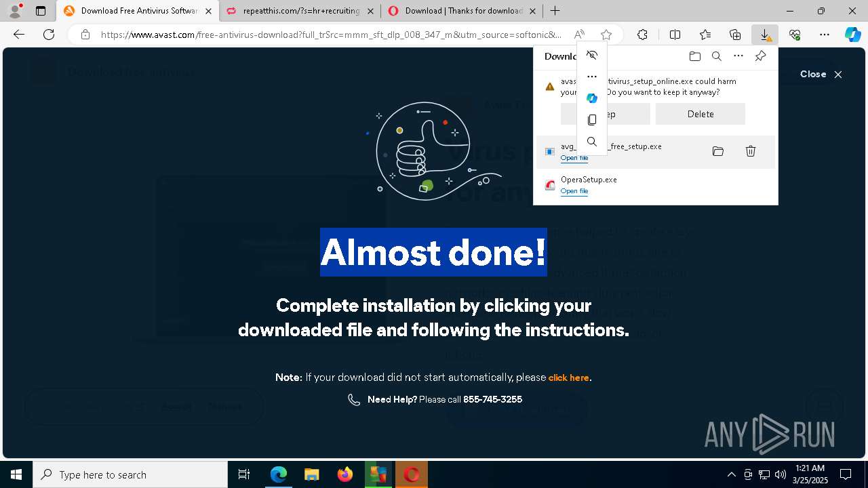Close the repeatthis.com tab
The image size is (868, 488).
point(370,11)
